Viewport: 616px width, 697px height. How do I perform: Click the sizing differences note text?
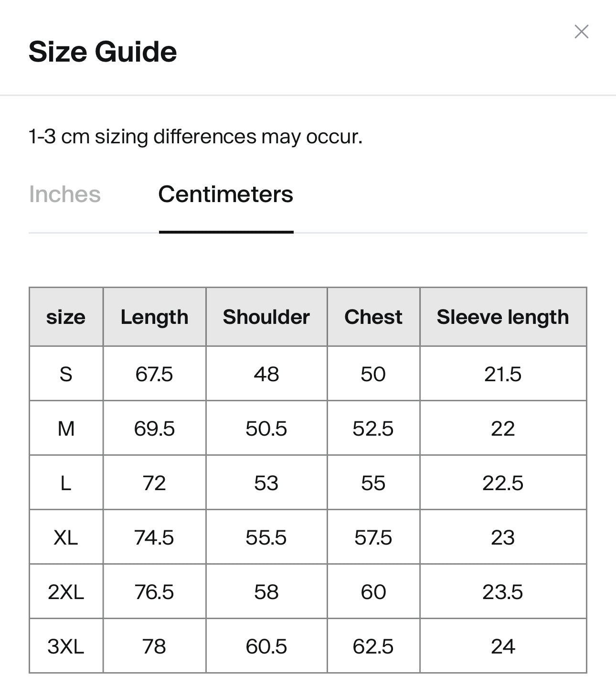[x=196, y=137]
